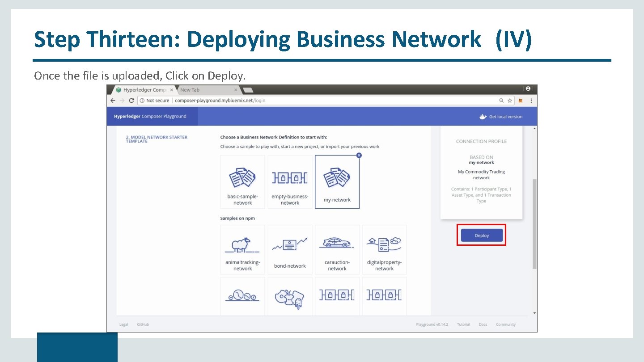The width and height of the screenshot is (644, 362).
Task: Click the My Commodity Trading network description
Action: pyautogui.click(x=481, y=175)
